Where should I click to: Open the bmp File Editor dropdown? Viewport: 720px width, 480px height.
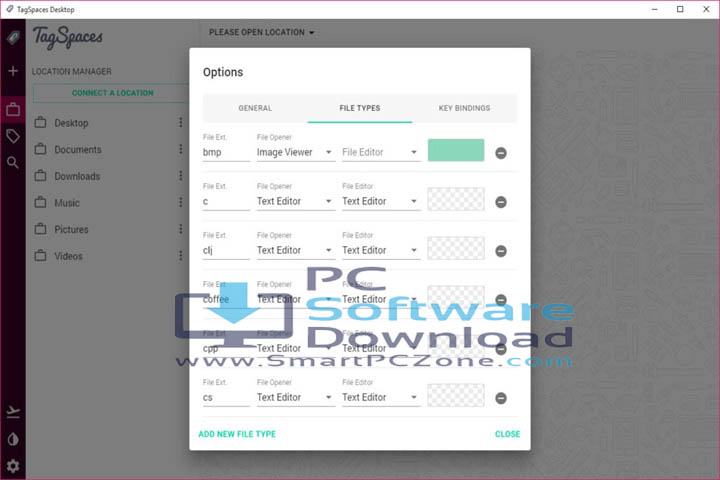click(x=381, y=152)
